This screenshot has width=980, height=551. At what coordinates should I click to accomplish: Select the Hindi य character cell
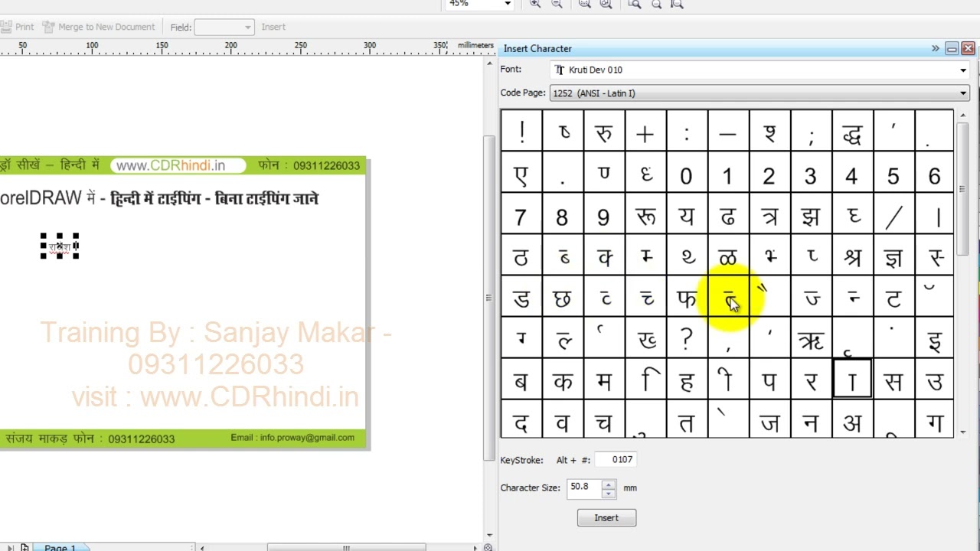(687, 214)
